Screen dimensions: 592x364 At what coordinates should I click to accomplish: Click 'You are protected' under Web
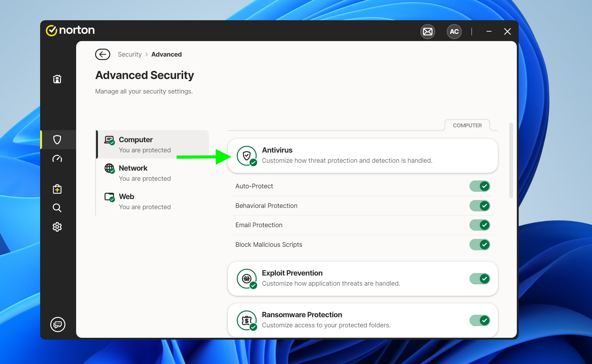click(x=145, y=207)
